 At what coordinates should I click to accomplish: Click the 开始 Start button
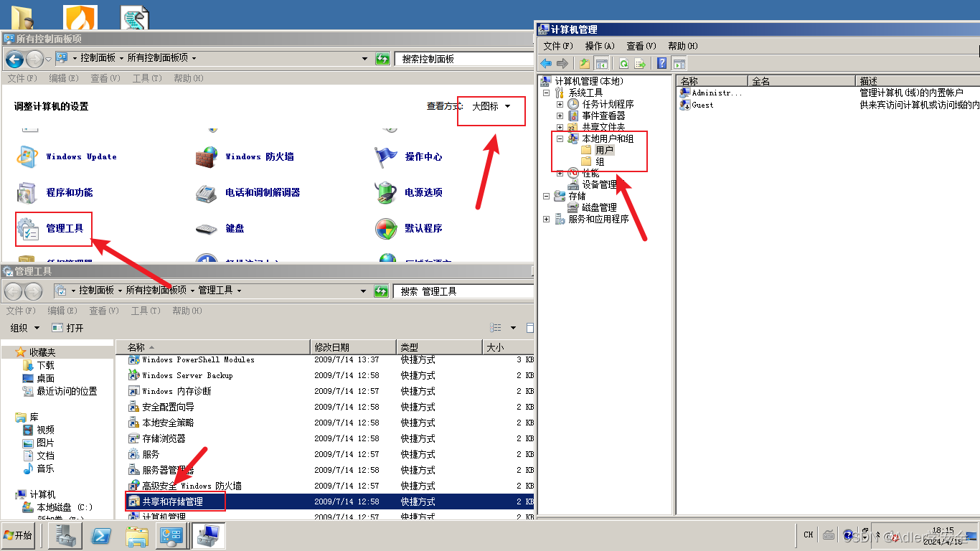[x=19, y=536]
